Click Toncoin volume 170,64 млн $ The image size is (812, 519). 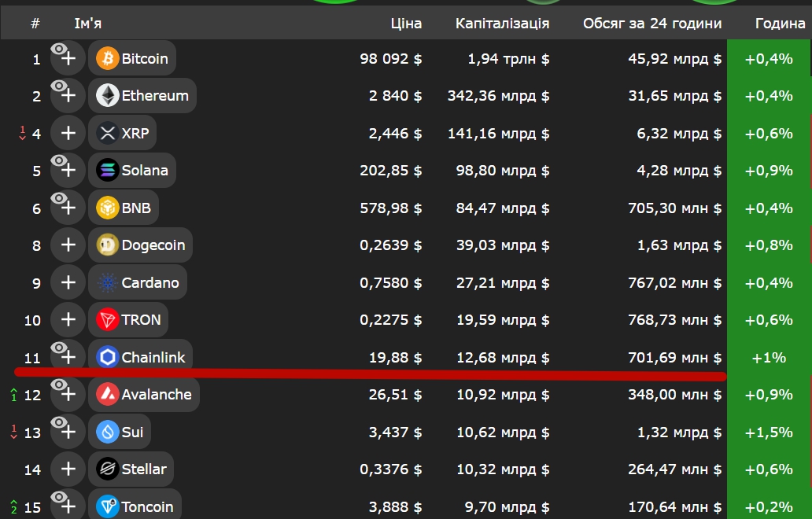tap(675, 506)
